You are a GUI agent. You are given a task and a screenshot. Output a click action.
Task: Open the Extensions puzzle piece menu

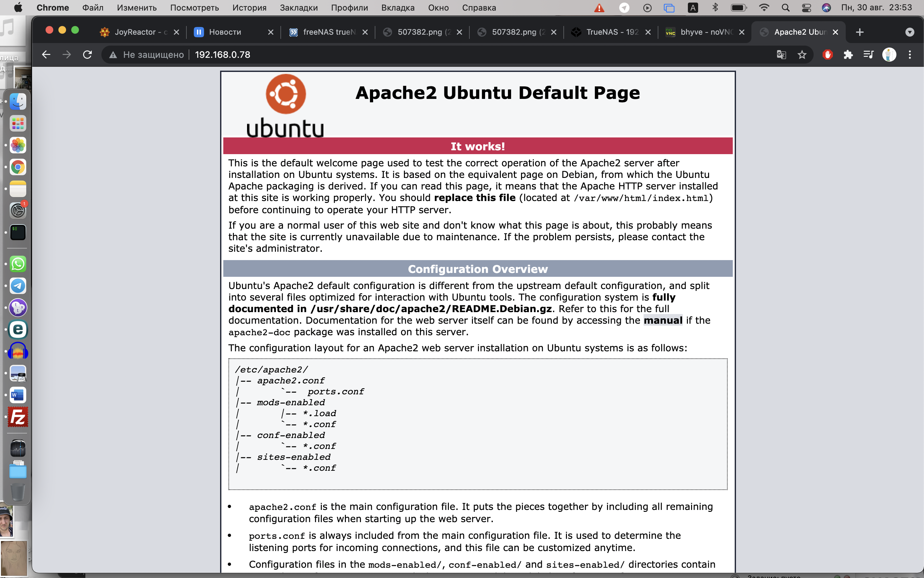[848, 55]
